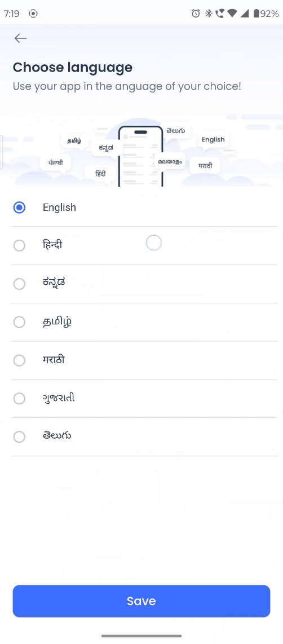Image resolution: width=283 pixels, height=644 pixels.
Task: Select the தமிழ் radio button
Action: tap(19, 322)
